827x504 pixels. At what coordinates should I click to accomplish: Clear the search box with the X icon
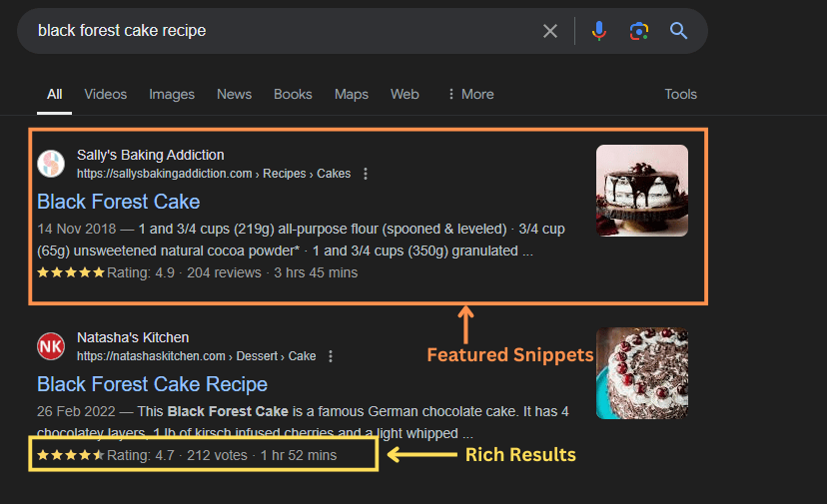pos(550,31)
